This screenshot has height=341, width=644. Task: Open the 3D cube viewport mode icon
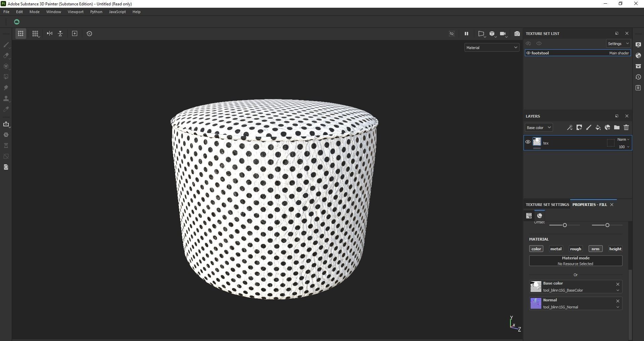(492, 34)
